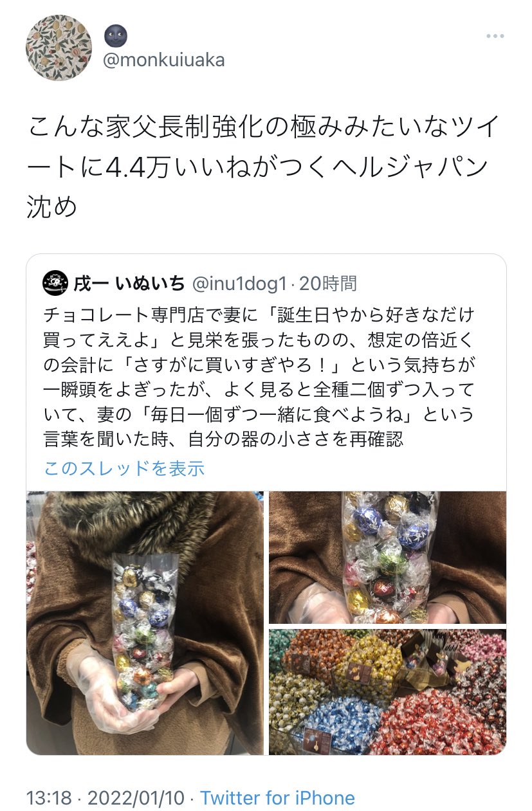Click the 13:18 · 2022/01/10 timestamp
Screen dimensions: 532x811
(108, 798)
